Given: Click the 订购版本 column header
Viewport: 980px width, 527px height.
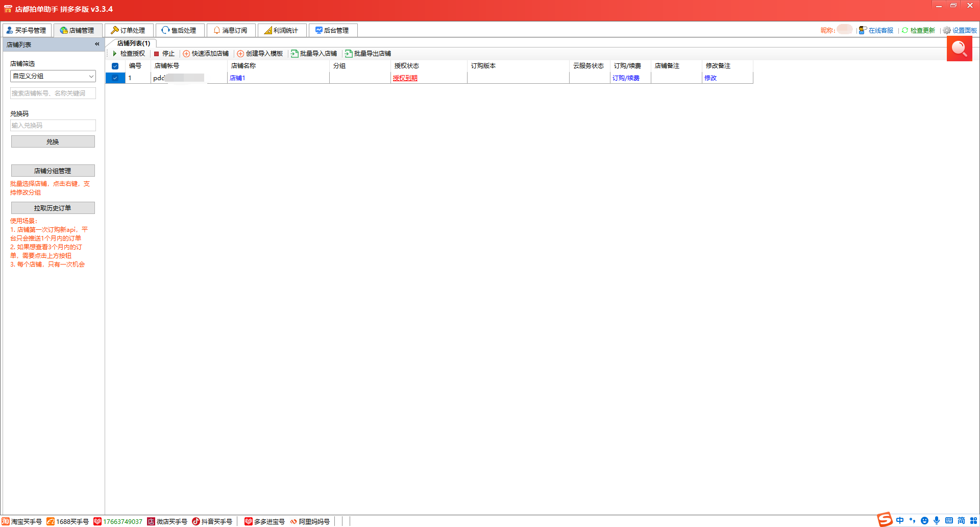Looking at the screenshot, I should pyautogui.click(x=518, y=66).
